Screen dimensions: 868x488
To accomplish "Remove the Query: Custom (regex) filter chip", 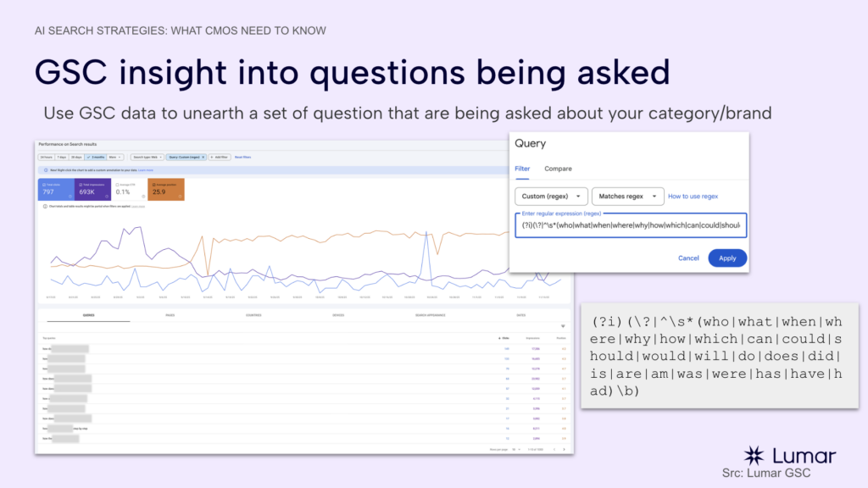I will (x=203, y=157).
